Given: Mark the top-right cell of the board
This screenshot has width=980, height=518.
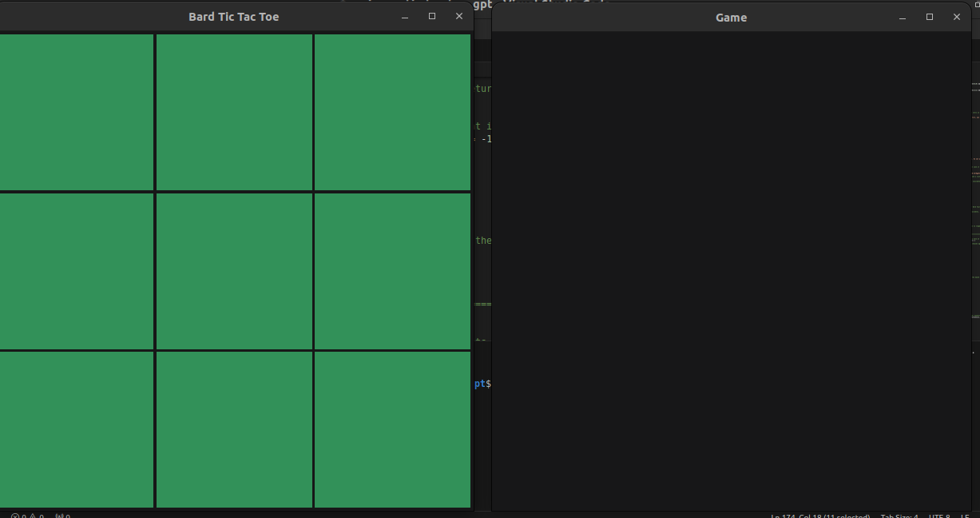Looking at the screenshot, I should pyautogui.click(x=392, y=112).
